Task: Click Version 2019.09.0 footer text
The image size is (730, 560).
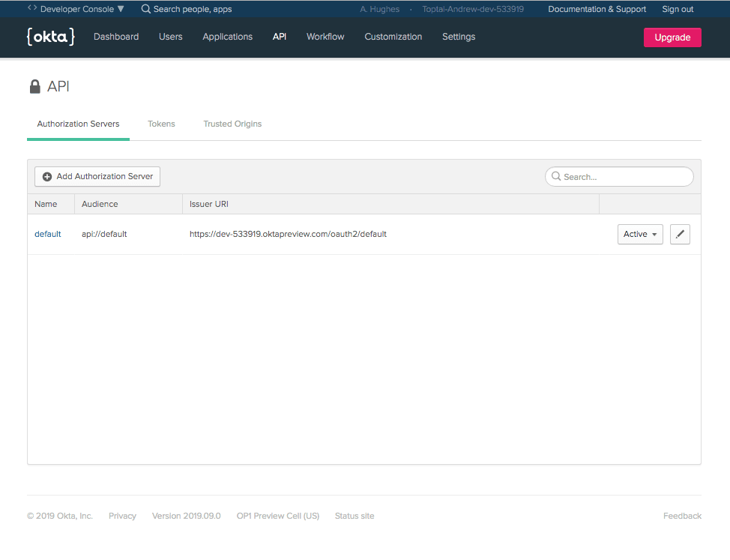Action: click(186, 516)
